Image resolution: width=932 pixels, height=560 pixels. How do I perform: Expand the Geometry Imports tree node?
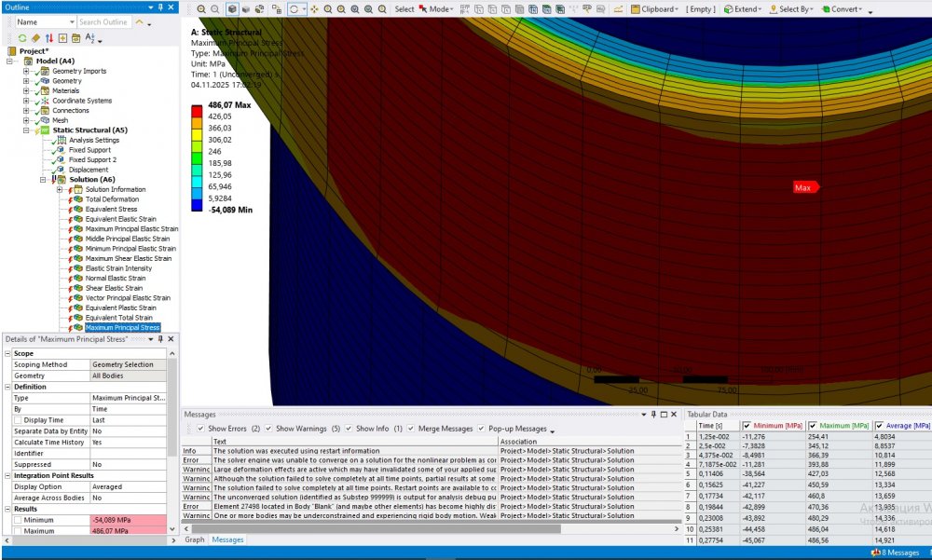[x=26, y=71]
